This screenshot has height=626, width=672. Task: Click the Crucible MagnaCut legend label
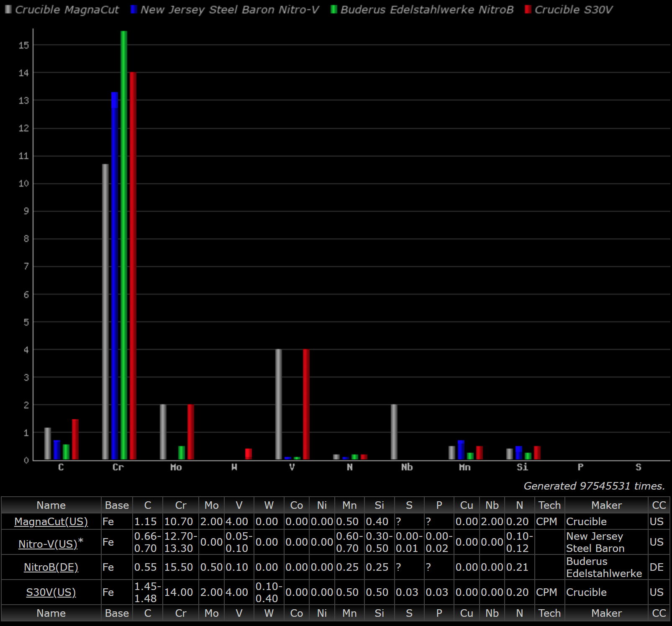click(67, 10)
